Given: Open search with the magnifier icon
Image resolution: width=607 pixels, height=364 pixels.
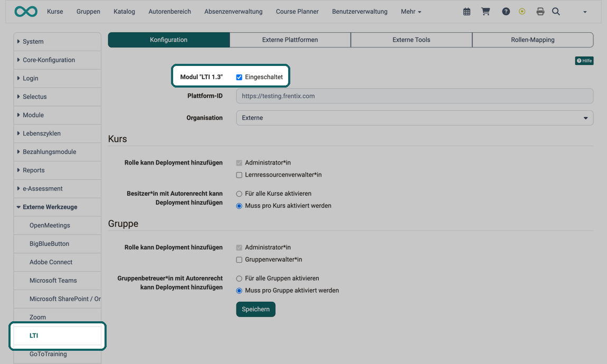Looking at the screenshot, I should [x=556, y=12].
